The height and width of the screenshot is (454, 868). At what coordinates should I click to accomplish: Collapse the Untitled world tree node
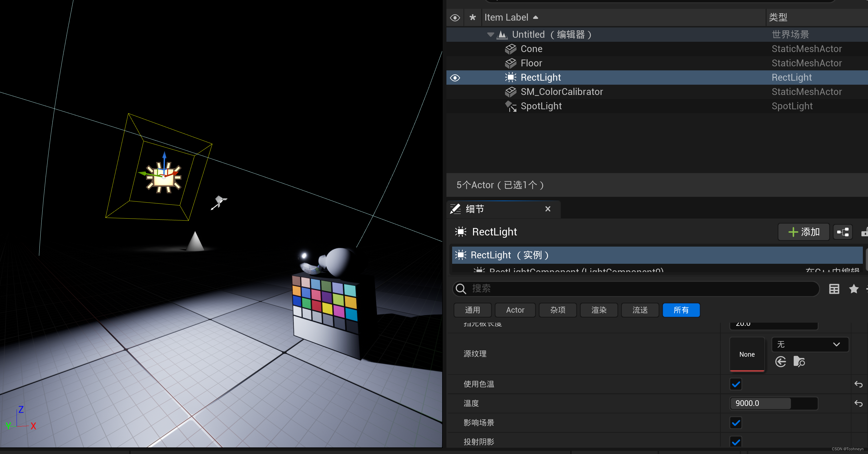491,35
